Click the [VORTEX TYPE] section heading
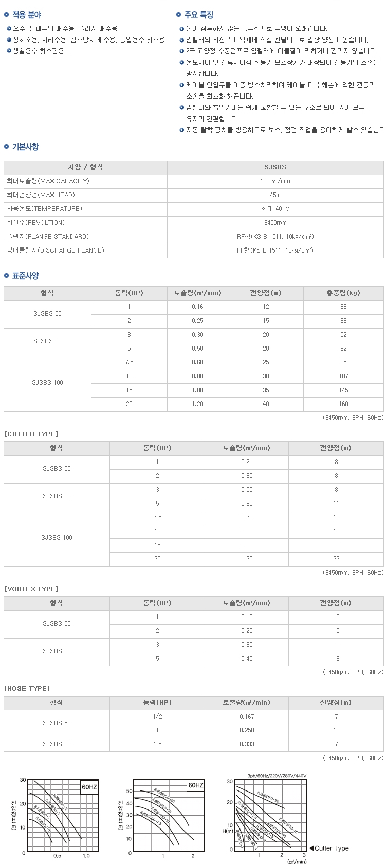 click(31, 589)
